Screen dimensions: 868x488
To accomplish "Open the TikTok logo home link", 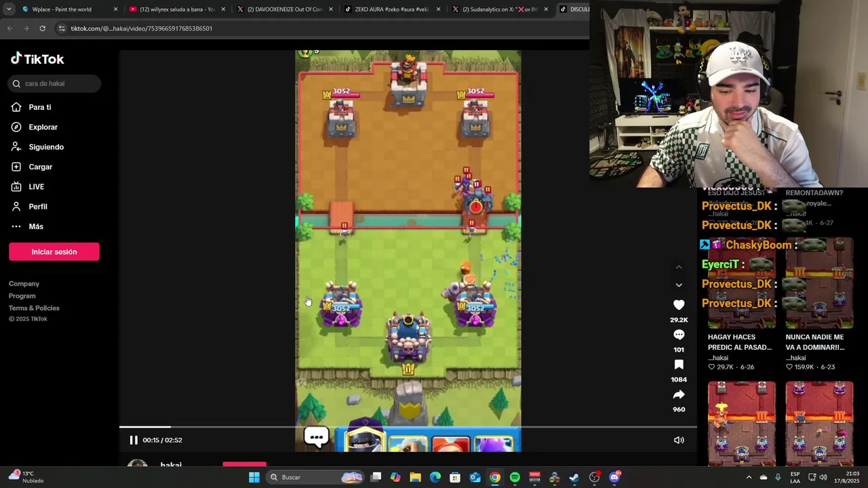I will click(37, 59).
